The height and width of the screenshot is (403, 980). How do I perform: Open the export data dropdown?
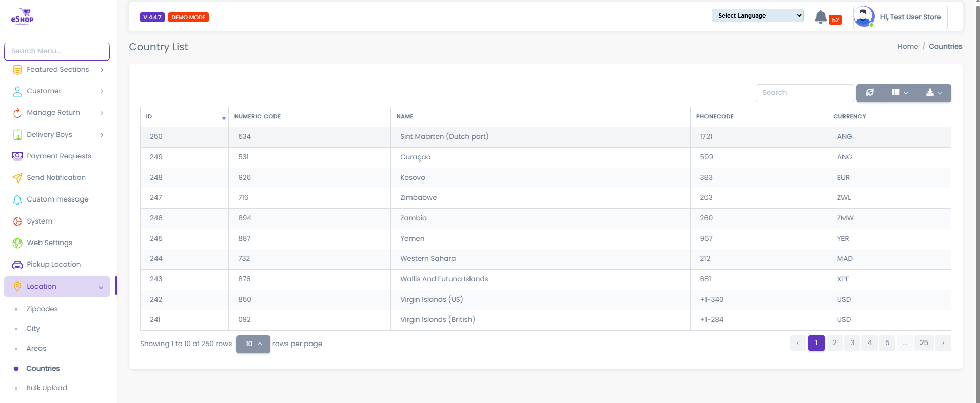[934, 93]
